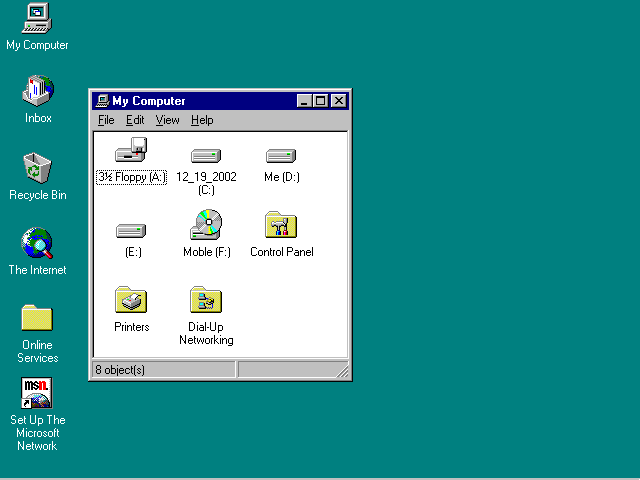Select the 3½ Floppy (A:) drive icon
The height and width of the screenshot is (480, 640).
pyautogui.click(x=131, y=149)
